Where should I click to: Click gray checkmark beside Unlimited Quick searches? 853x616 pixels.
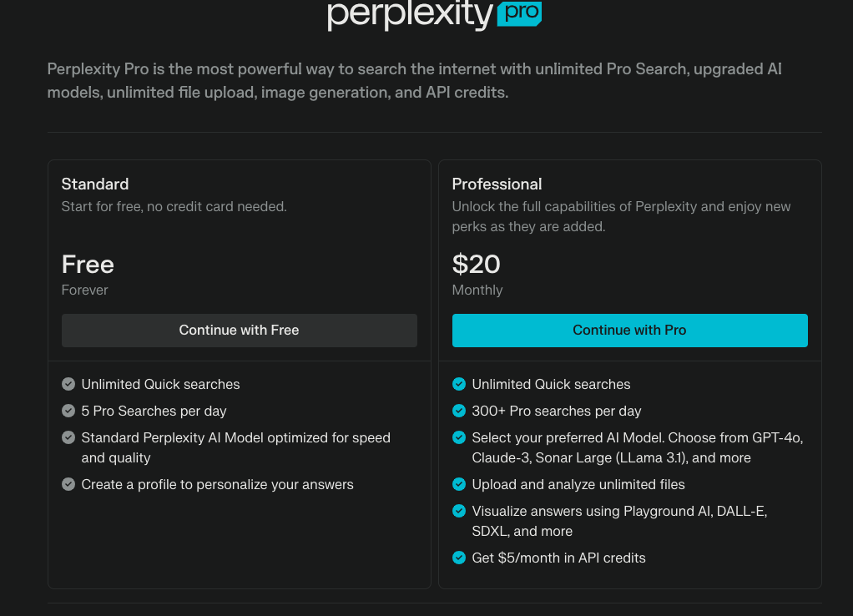tap(68, 384)
